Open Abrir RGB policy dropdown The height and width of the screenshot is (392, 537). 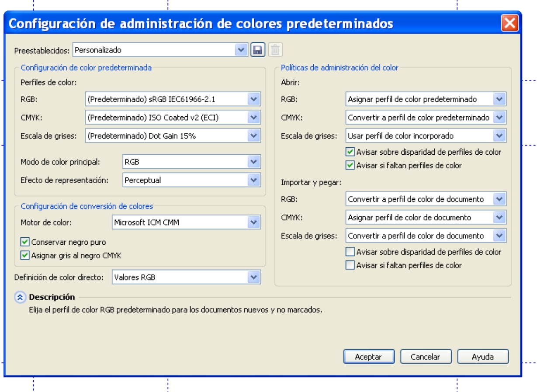pyautogui.click(x=426, y=99)
